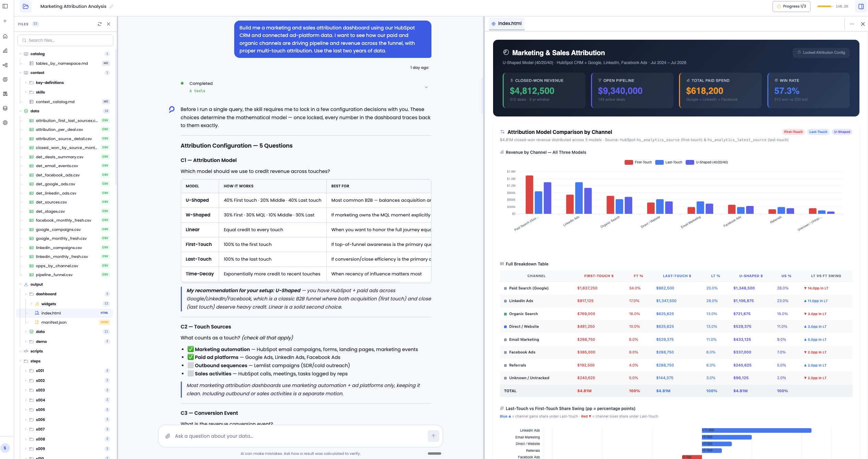Click the Open Pipeline card
Image resolution: width=868 pixels, height=459 pixels.
tap(632, 90)
